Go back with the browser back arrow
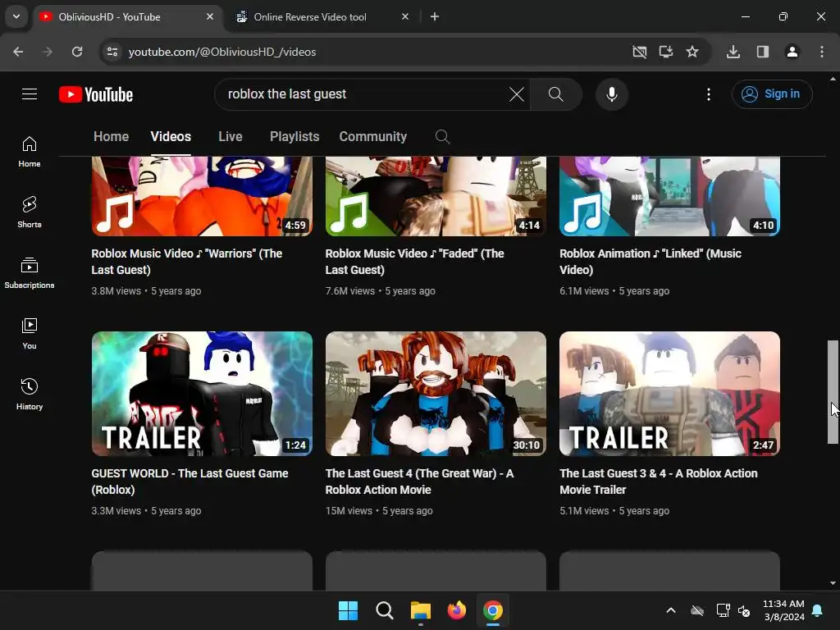This screenshot has width=840, height=630. coord(18,52)
